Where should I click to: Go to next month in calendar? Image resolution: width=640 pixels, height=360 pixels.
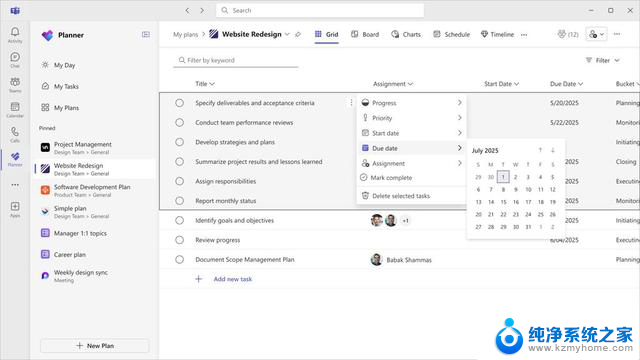(x=553, y=150)
